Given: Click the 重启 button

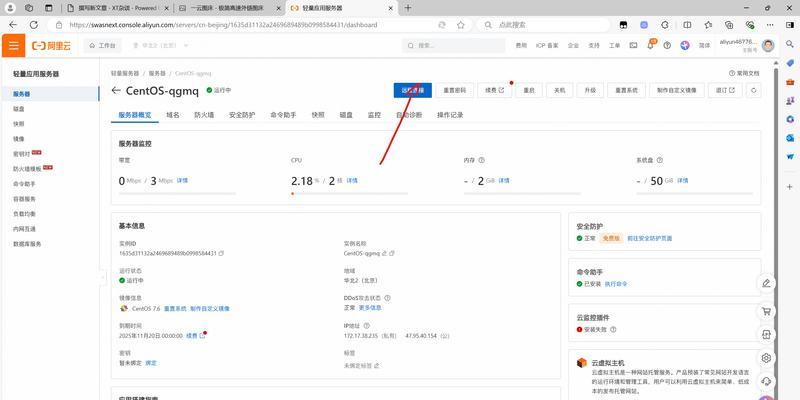Looking at the screenshot, I should [529, 90].
